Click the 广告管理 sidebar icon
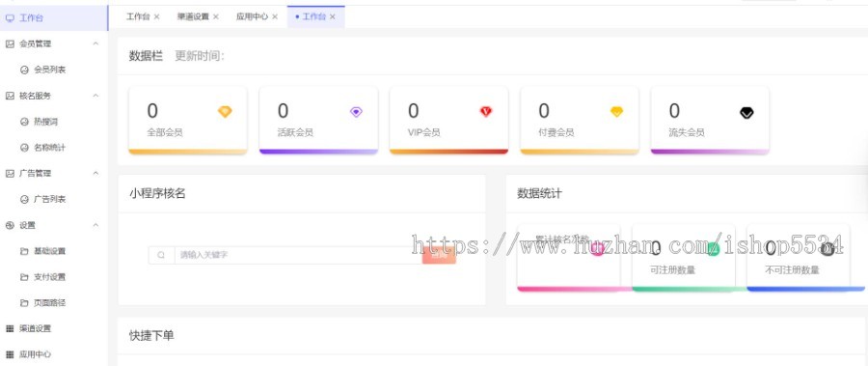The width and height of the screenshot is (868, 366). (x=10, y=173)
